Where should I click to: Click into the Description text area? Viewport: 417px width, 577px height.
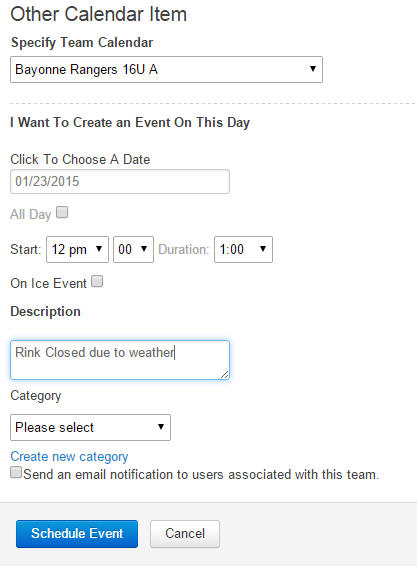[120, 360]
